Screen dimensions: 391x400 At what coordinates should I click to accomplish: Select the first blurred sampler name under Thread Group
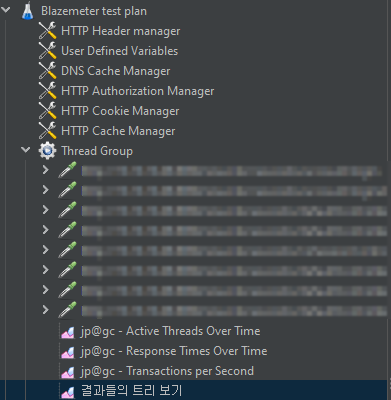pyautogui.click(x=232, y=171)
